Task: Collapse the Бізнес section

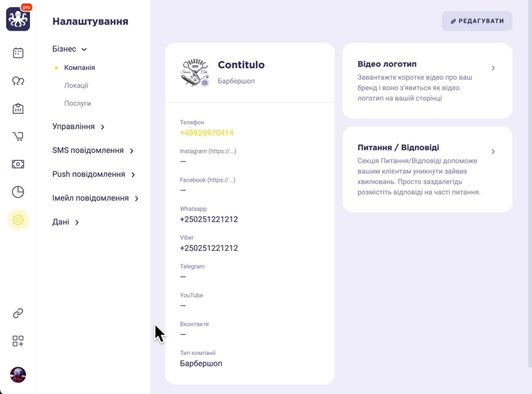Action: tap(69, 49)
